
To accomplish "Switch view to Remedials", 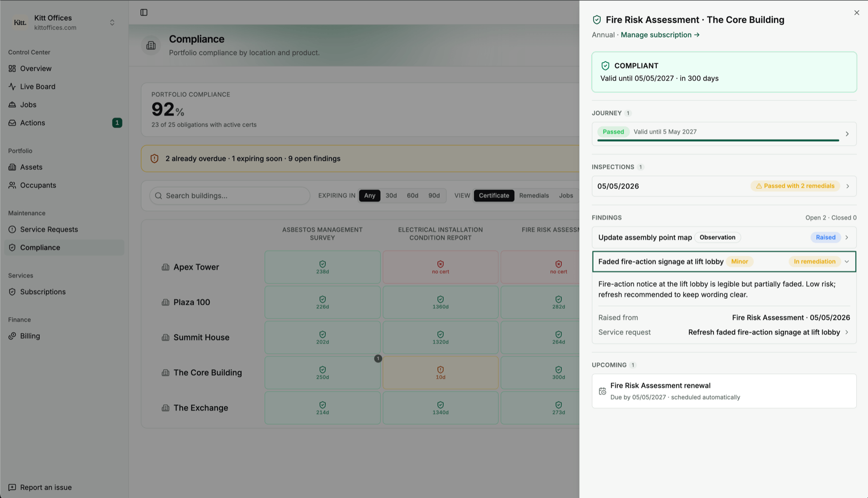I will point(534,195).
